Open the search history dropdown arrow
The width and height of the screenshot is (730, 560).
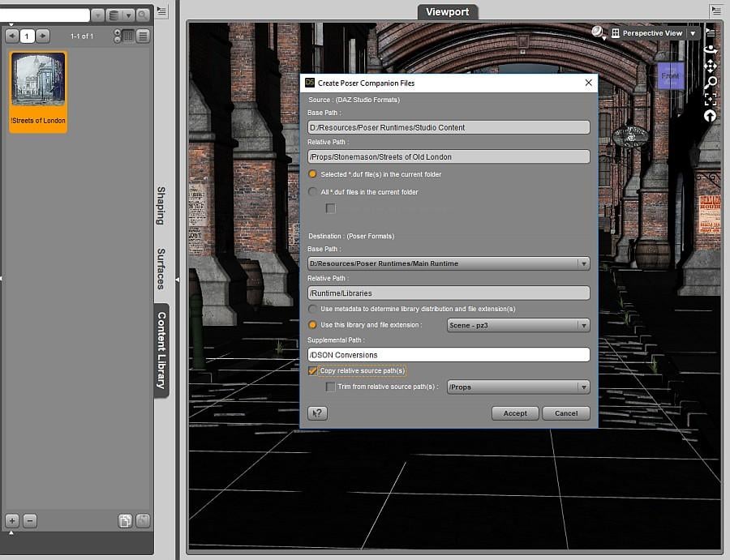97,15
